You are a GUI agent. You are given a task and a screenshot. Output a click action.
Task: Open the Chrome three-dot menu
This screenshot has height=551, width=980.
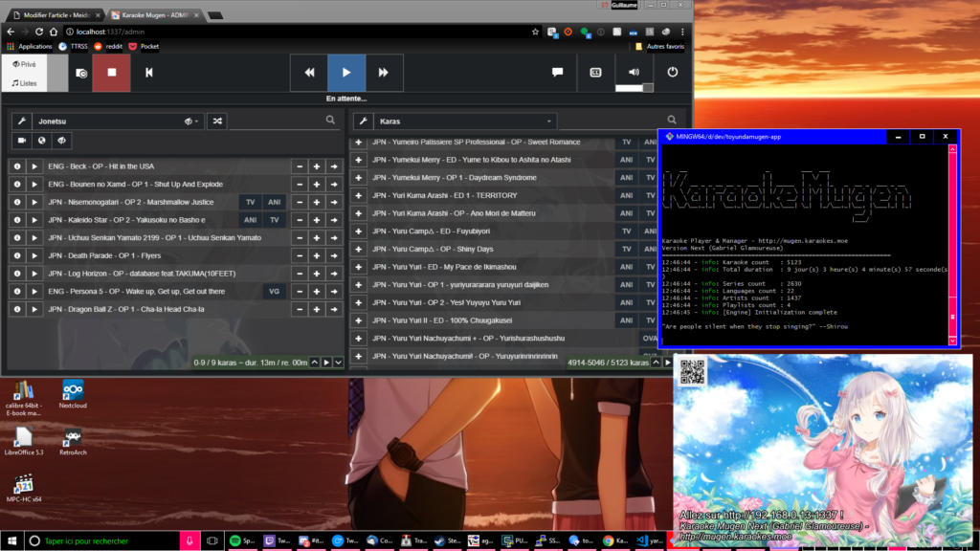pyautogui.click(x=682, y=32)
